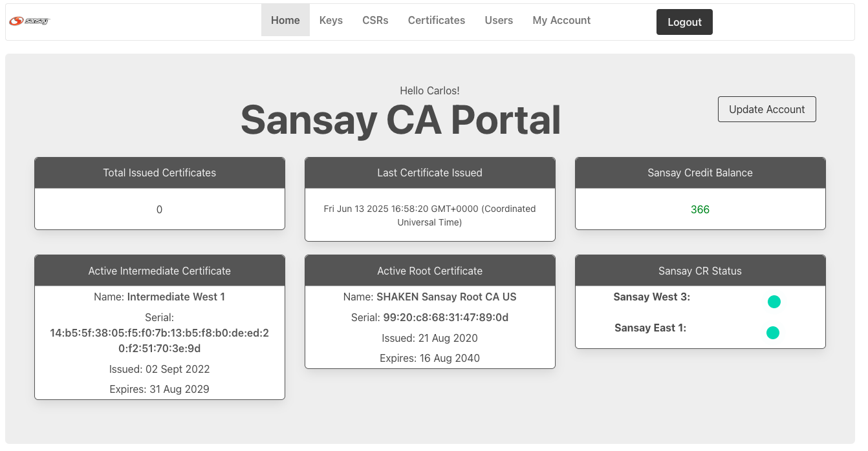Click Issued: 21 Aug 2020 text

pos(430,338)
